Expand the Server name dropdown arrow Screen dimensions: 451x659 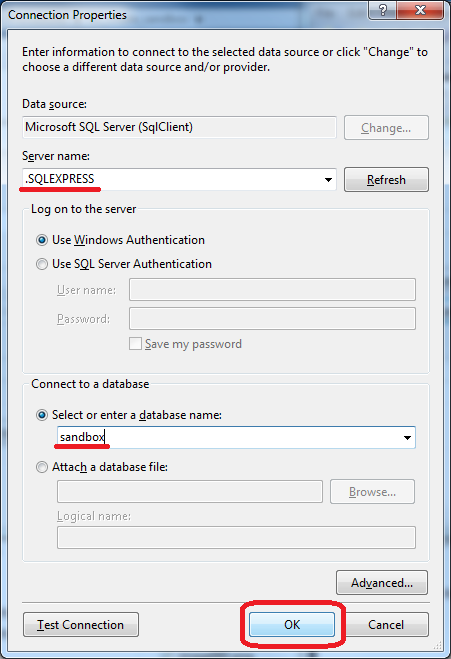pyautogui.click(x=328, y=180)
